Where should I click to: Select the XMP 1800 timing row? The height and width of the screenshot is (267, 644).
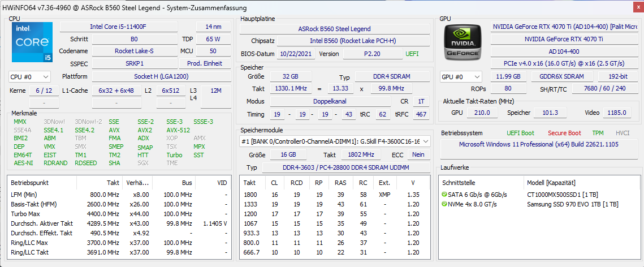[335, 194]
